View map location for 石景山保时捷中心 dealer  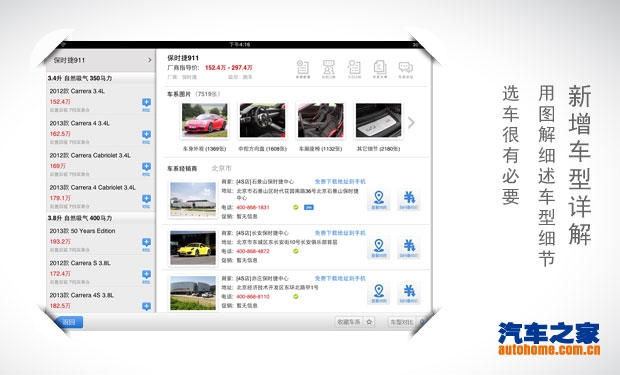pos(379,200)
